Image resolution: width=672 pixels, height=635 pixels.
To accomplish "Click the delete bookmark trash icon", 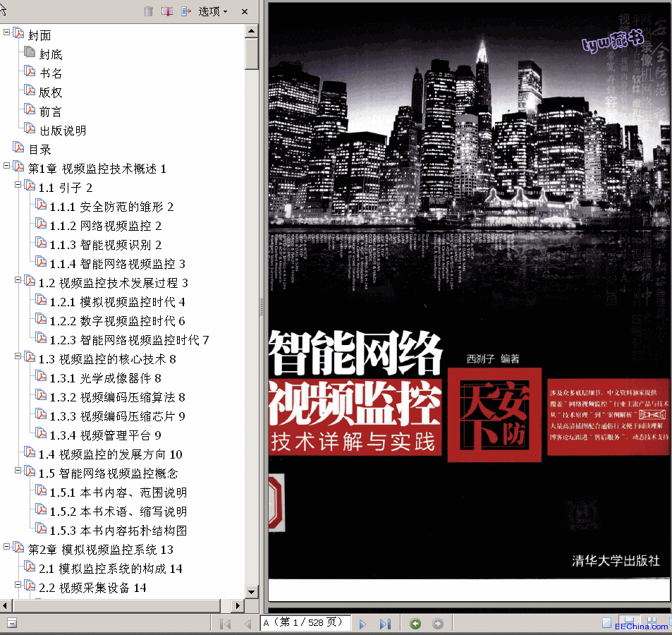I will tap(148, 11).
